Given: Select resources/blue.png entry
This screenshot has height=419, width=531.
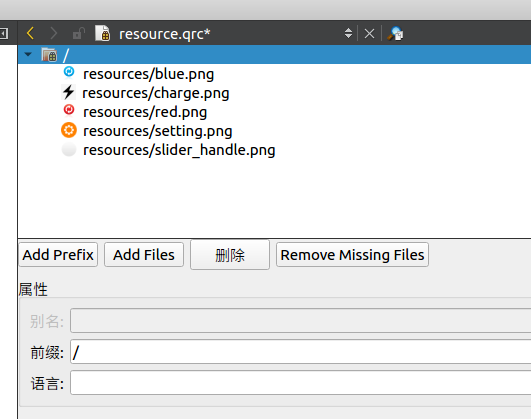Looking at the screenshot, I should [148, 74].
